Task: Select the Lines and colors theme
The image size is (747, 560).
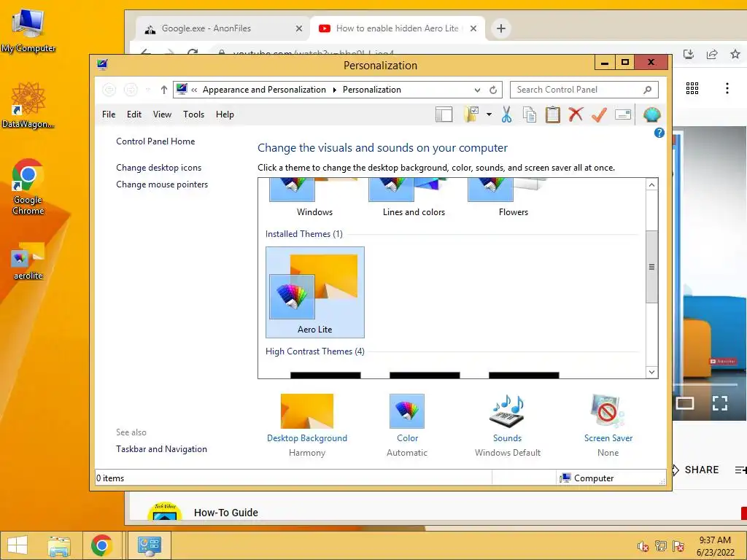Action: 414,197
